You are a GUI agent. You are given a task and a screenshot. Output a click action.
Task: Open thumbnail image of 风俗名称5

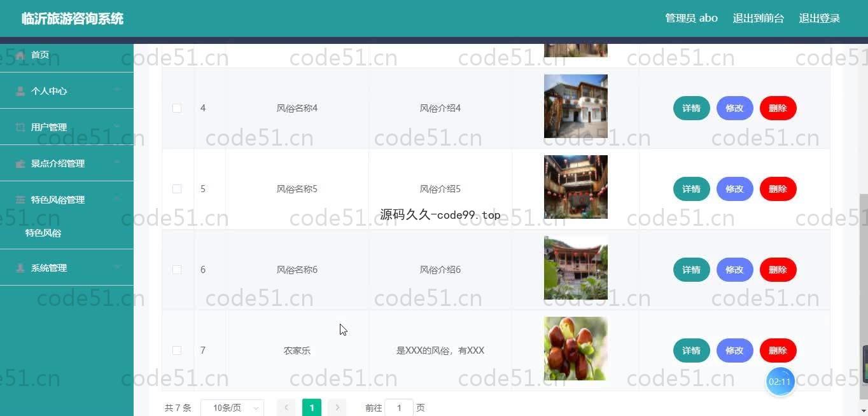576,187
